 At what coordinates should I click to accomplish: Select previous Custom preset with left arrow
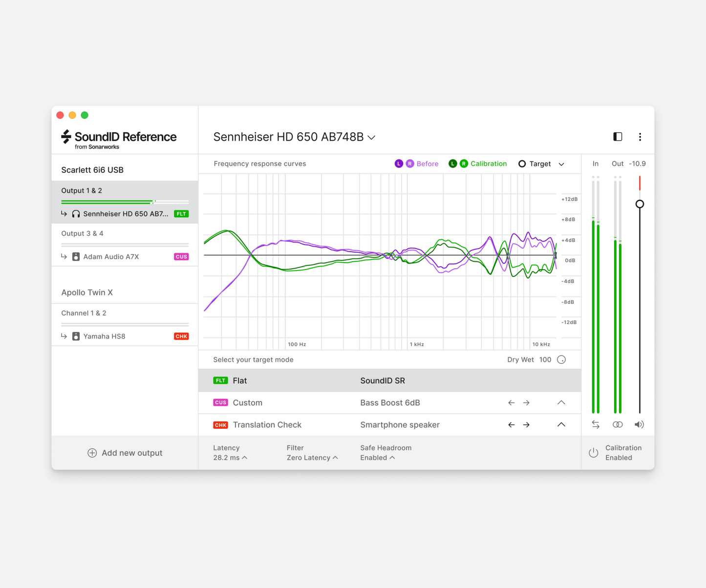[512, 403]
